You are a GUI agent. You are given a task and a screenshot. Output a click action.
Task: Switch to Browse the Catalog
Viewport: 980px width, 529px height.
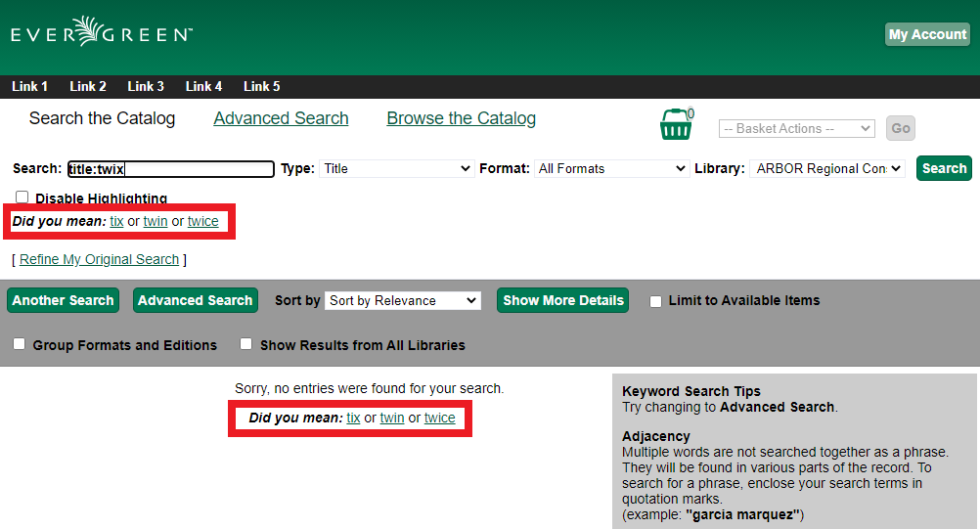tap(461, 118)
